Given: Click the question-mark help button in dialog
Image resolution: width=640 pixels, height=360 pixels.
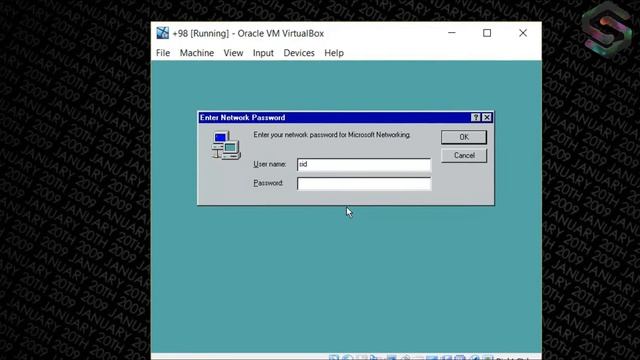Looking at the screenshot, I should click(476, 118).
